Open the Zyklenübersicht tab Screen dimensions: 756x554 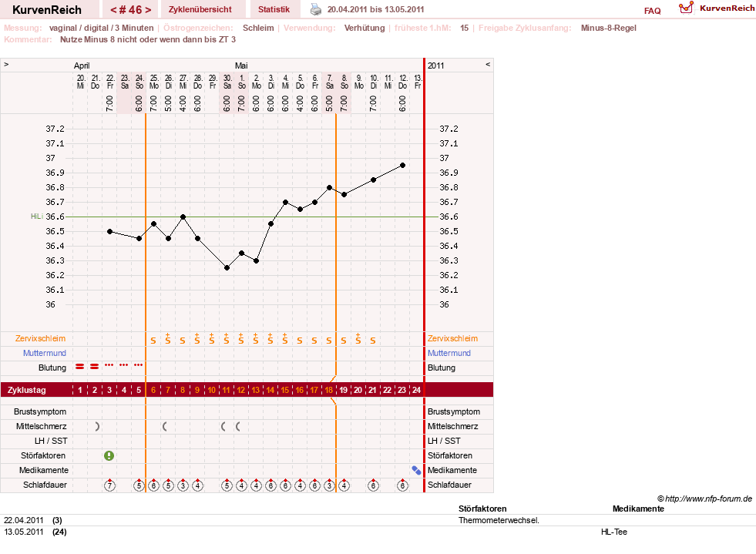(200, 9)
